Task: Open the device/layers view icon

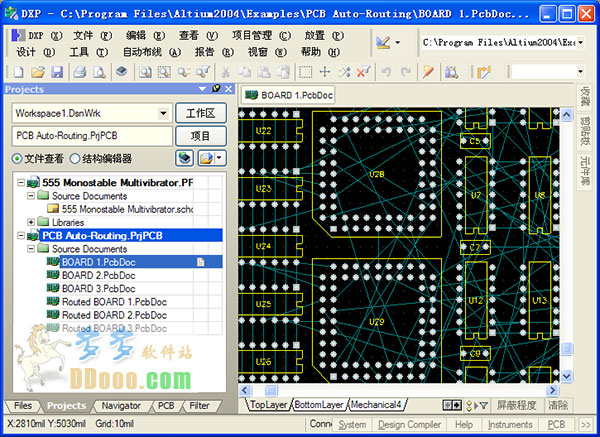Action: coord(121,72)
